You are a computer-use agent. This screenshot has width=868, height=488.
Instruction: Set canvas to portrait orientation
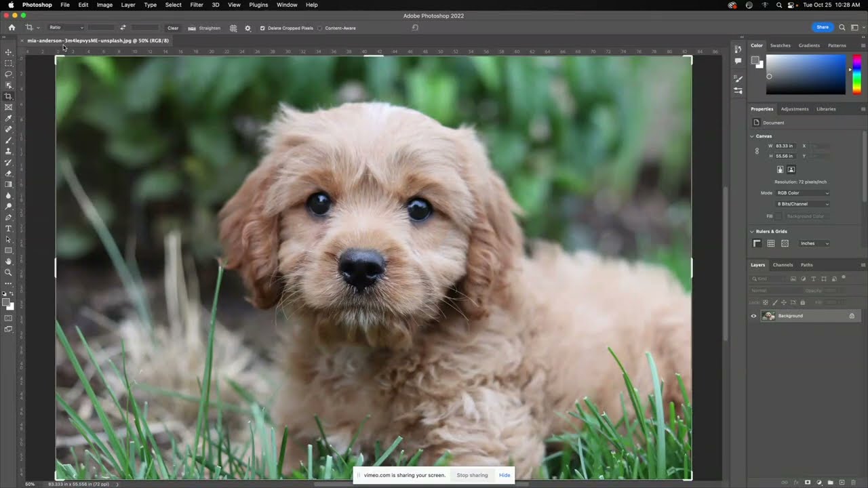[780, 169]
